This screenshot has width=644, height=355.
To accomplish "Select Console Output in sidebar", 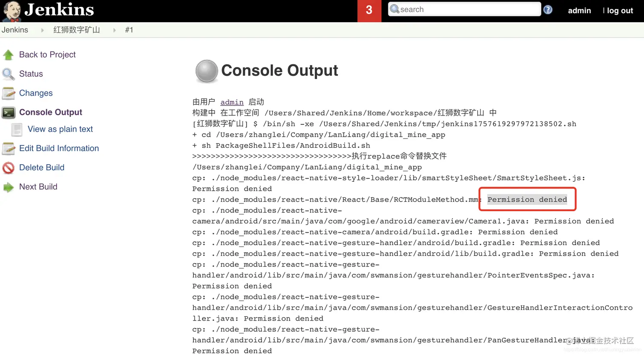I will tap(51, 112).
